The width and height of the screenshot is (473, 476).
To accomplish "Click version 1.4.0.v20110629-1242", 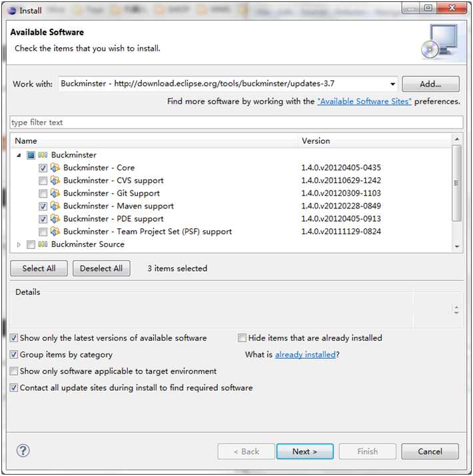I will point(341,180).
